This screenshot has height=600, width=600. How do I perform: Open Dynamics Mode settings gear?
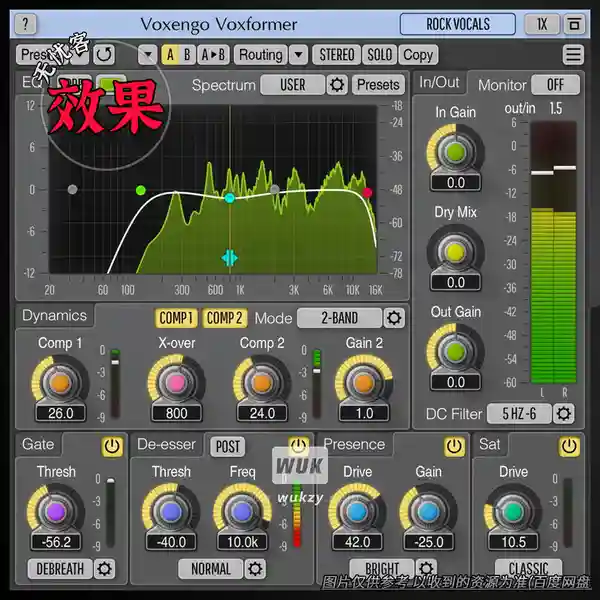point(394,318)
